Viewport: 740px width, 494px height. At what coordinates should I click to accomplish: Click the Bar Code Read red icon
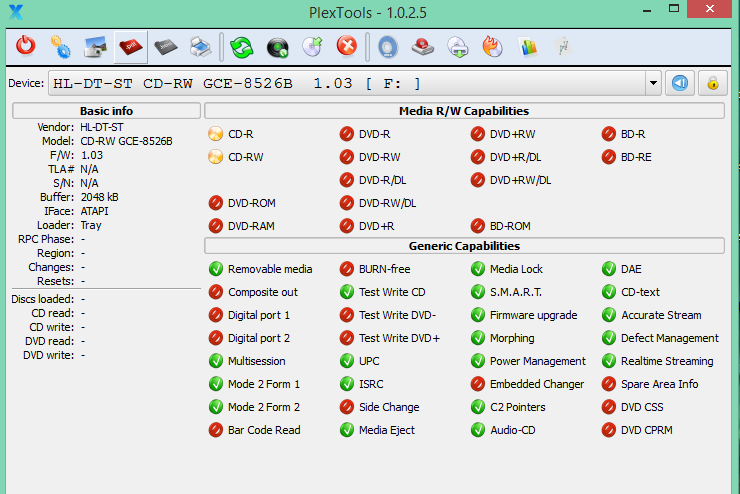point(216,430)
